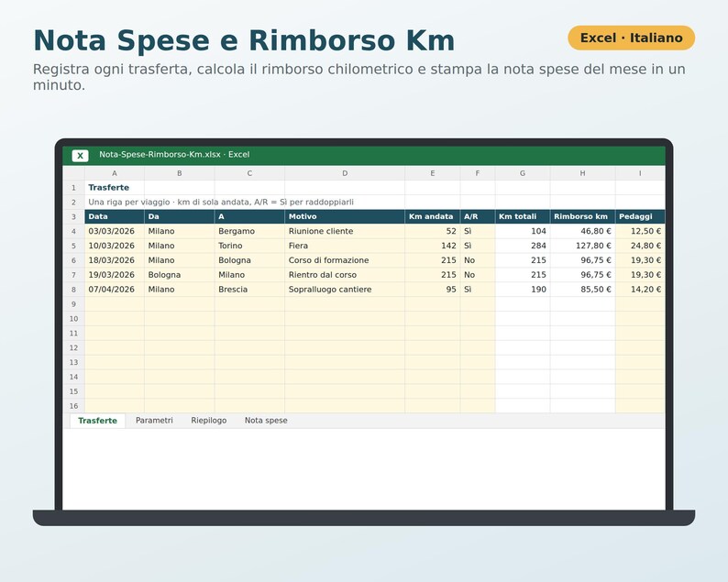The image size is (728, 582).
Task: Select column F header
Action: point(478,173)
